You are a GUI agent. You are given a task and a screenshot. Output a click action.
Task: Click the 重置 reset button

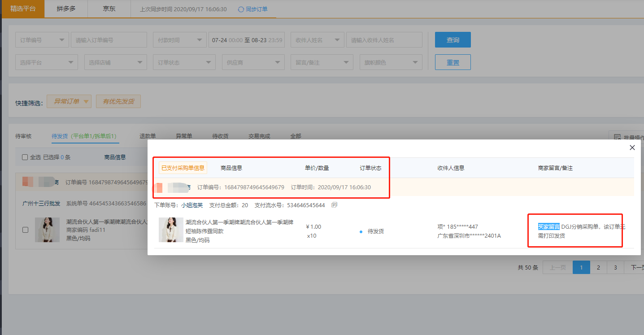(453, 62)
